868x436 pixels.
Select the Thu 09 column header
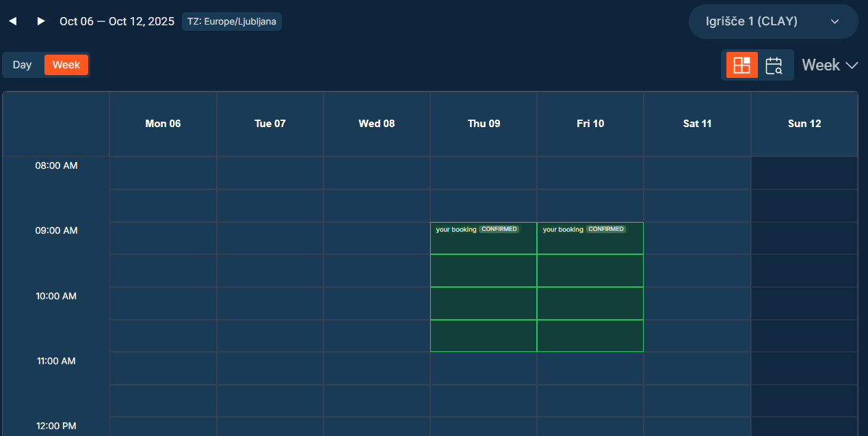coord(483,124)
